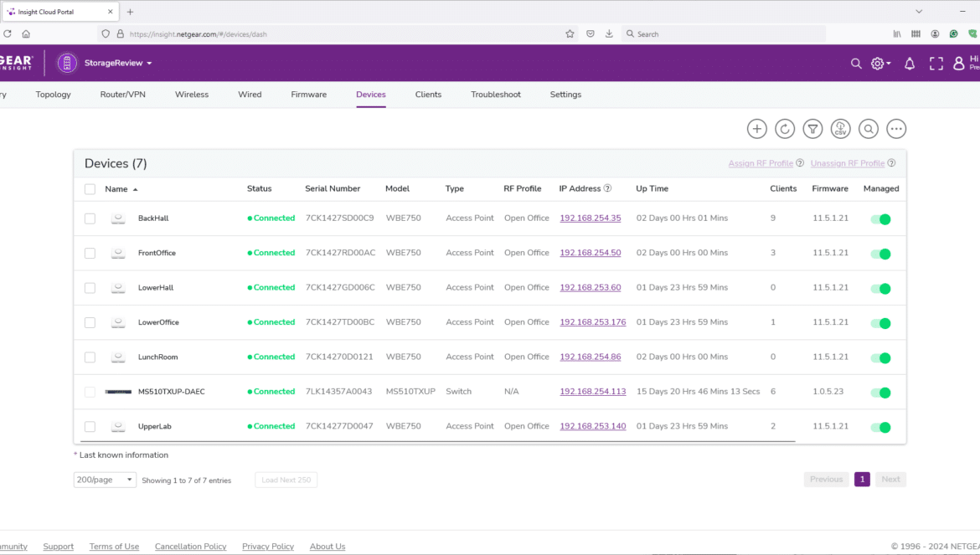Screen dimensions: 980x555
Task: Check the LowerOffice row checkbox
Action: click(90, 323)
